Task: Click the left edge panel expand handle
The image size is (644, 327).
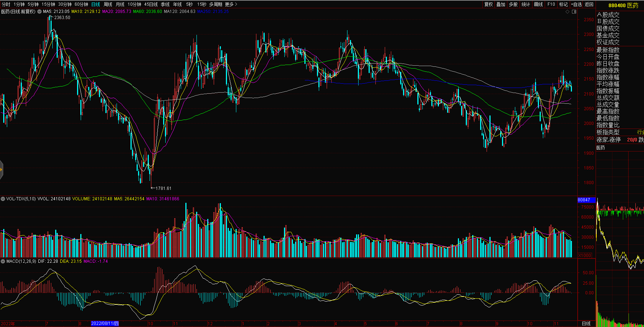Action: [x=1, y=169]
